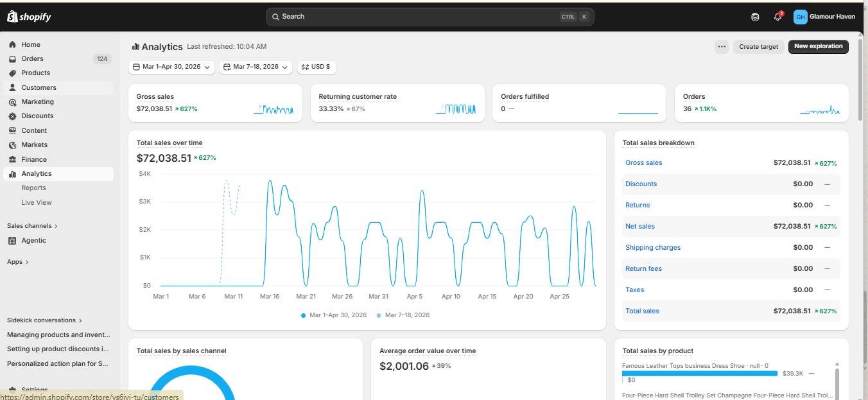
Task: Open the Mar 1–Apr 30, 2026 date dropdown
Action: [x=171, y=67]
